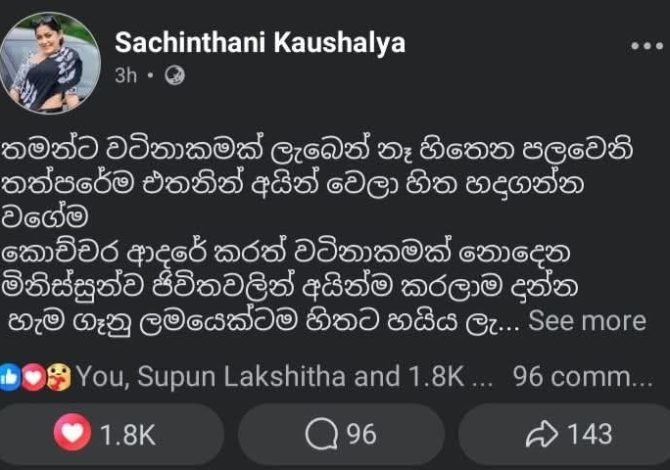Image resolution: width=670 pixels, height=470 pixels.
Task: Open comments with the 96 comment button
Action: (341, 434)
